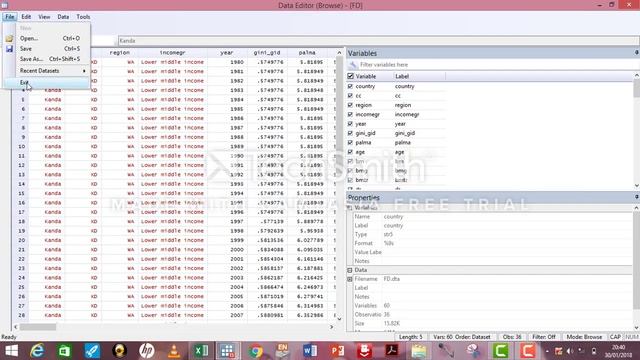Click the Variables list scrollbar down arrow
Screen dimensions: 640x360
(636, 186)
